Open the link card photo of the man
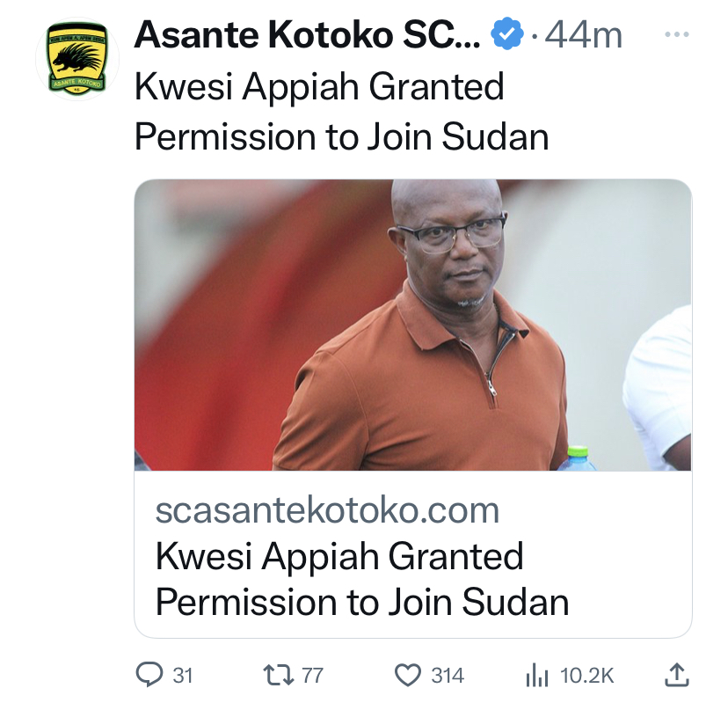 click(411, 325)
